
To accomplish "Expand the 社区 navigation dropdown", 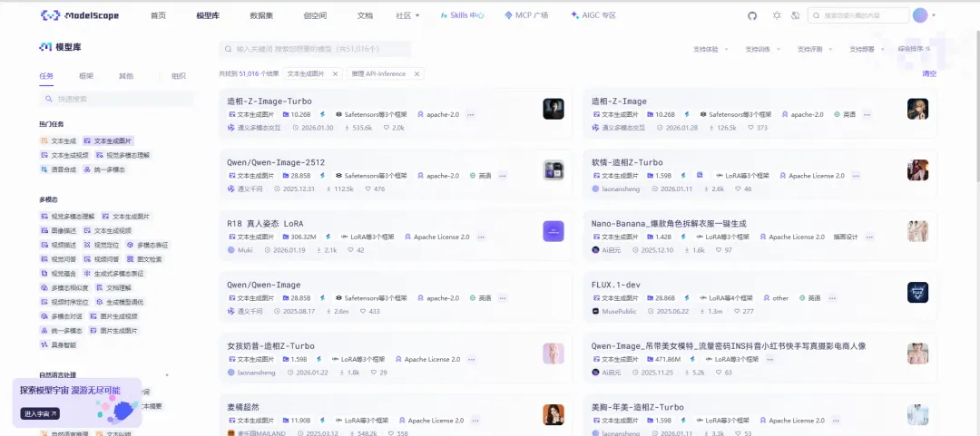I will (407, 15).
